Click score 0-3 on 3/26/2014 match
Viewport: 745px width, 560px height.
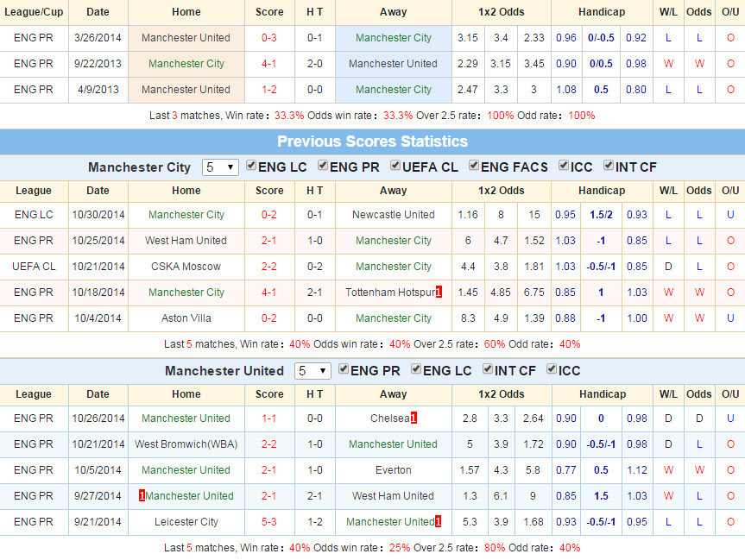coord(269,38)
